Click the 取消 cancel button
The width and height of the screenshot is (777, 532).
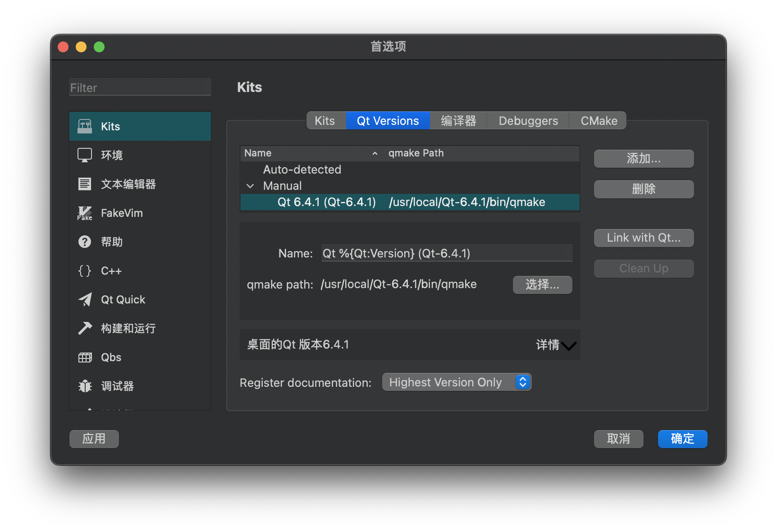618,439
